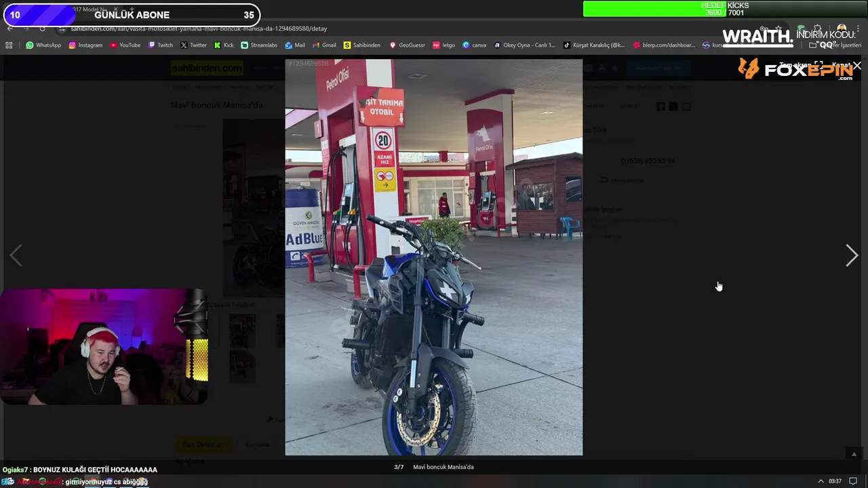The width and height of the screenshot is (868, 488).
Task: Open Twitch bookmark
Action: click(161, 45)
